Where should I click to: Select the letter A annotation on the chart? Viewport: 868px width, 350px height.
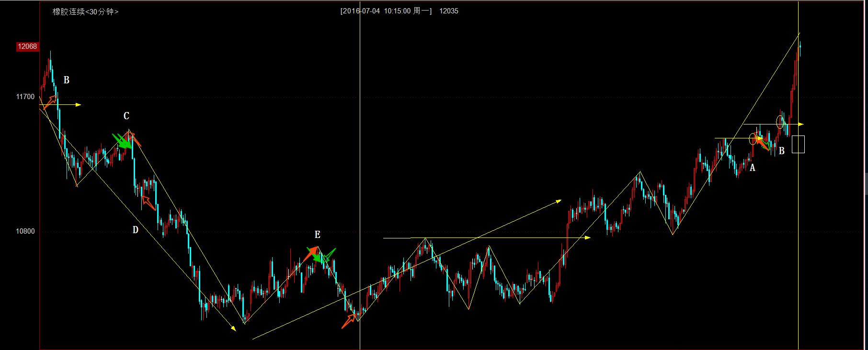(753, 168)
